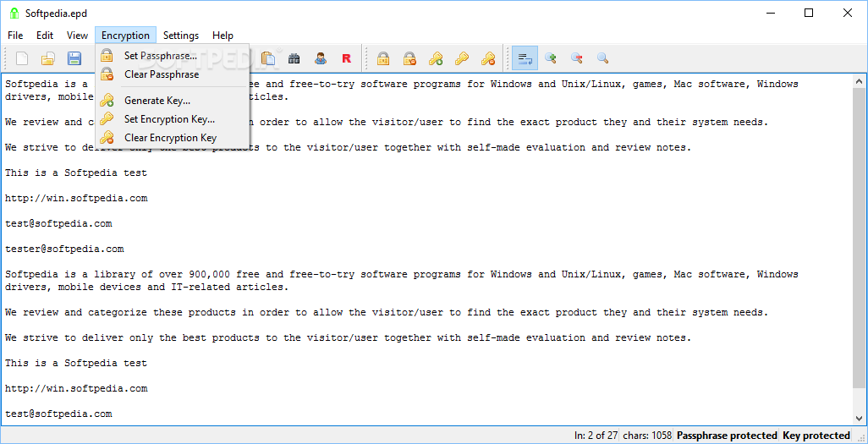Click scrollbar up arrow
This screenshot has height=444, width=868.
[x=860, y=81]
